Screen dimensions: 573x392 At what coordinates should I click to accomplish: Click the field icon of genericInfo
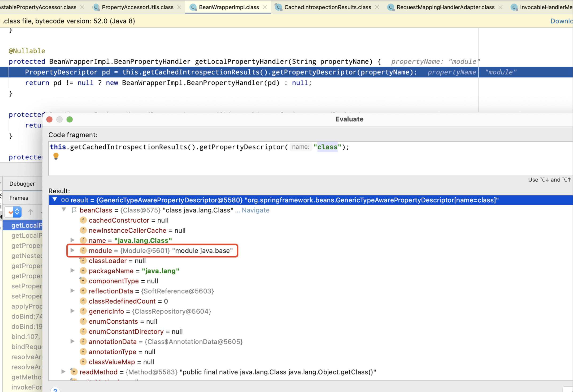tap(83, 311)
